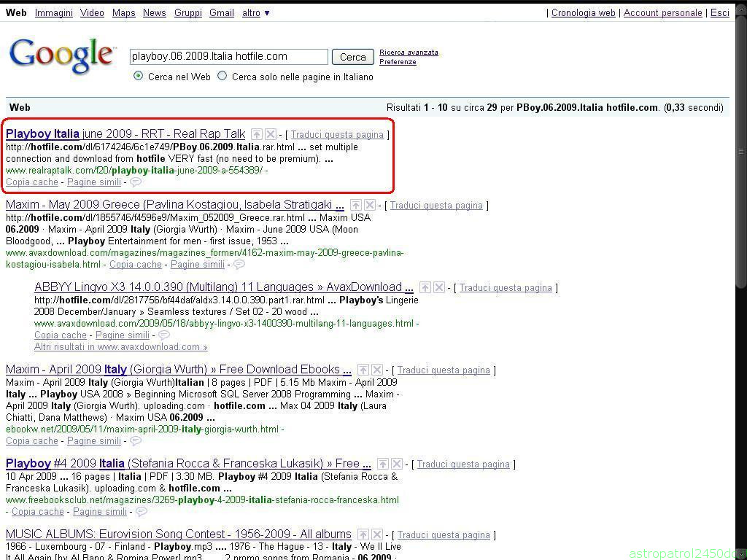Open the 'Maxim - April 2009 Italy' result title

(179, 370)
